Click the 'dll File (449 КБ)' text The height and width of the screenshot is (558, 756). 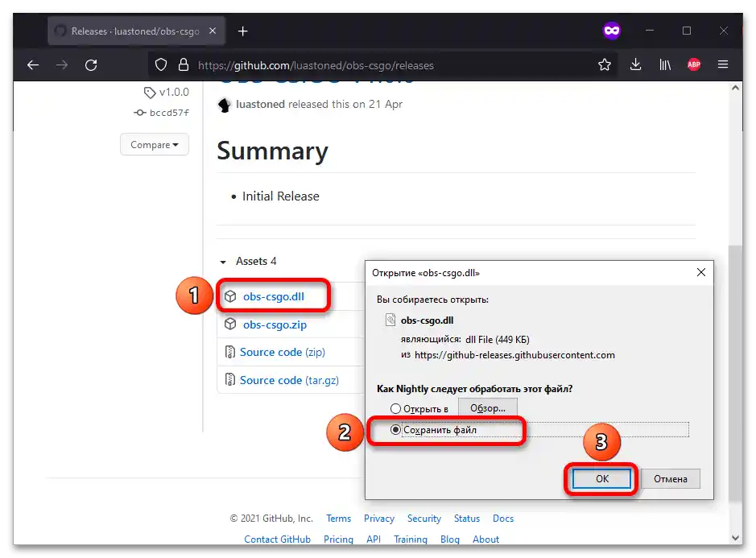click(x=498, y=340)
